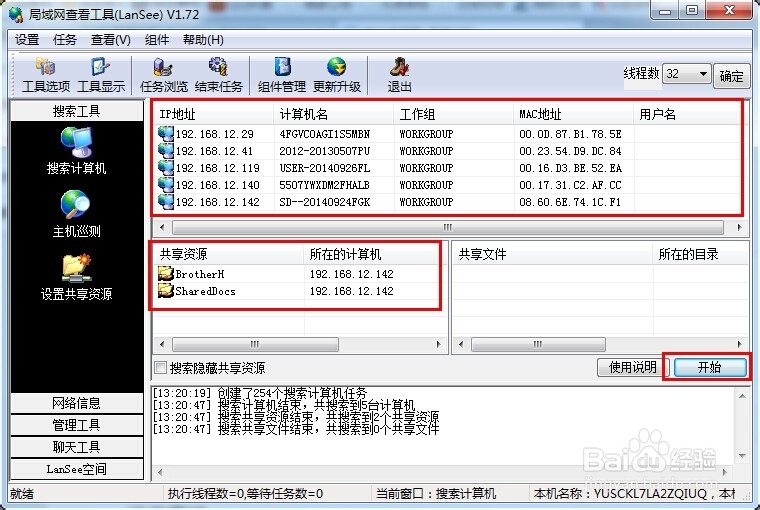Switch to 搜索工具 sidebar tab
Image resolution: width=760 pixels, height=510 pixels.
pos(77,111)
